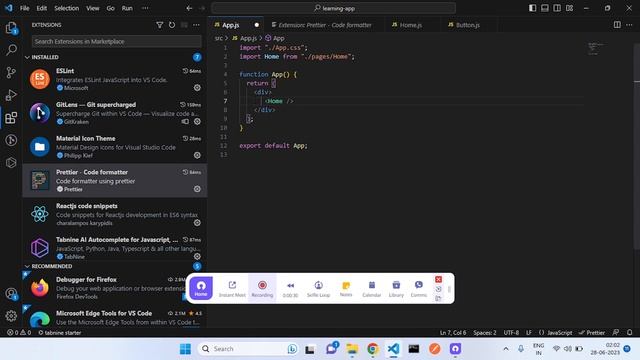Toggle the bottom panel layout icon

click(x=544, y=8)
